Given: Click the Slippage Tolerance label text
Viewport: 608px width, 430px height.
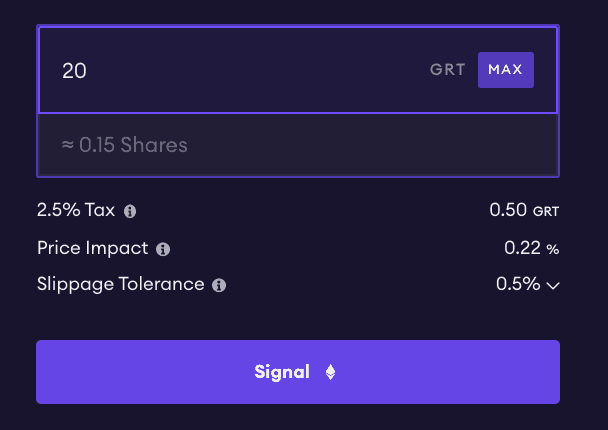Looking at the screenshot, I should [121, 284].
